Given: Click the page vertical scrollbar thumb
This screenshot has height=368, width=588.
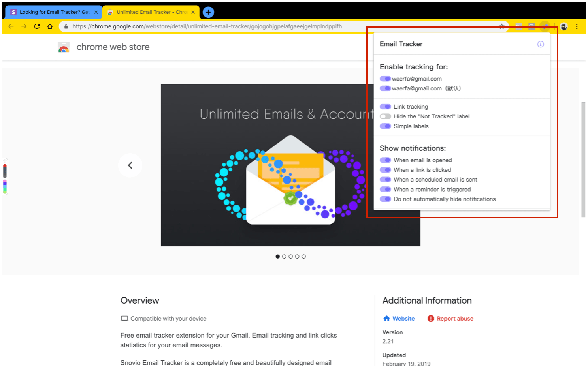Looking at the screenshot, I should pyautogui.click(x=583, y=160).
